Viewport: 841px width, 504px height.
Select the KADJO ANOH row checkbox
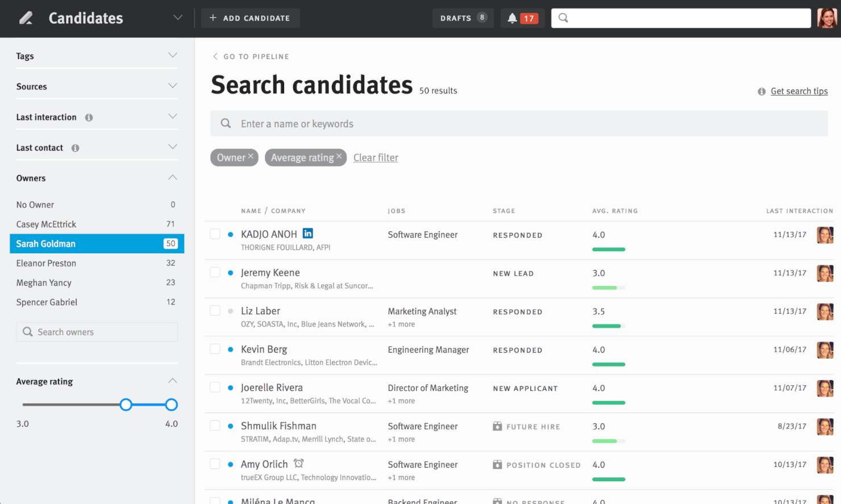pyautogui.click(x=215, y=234)
